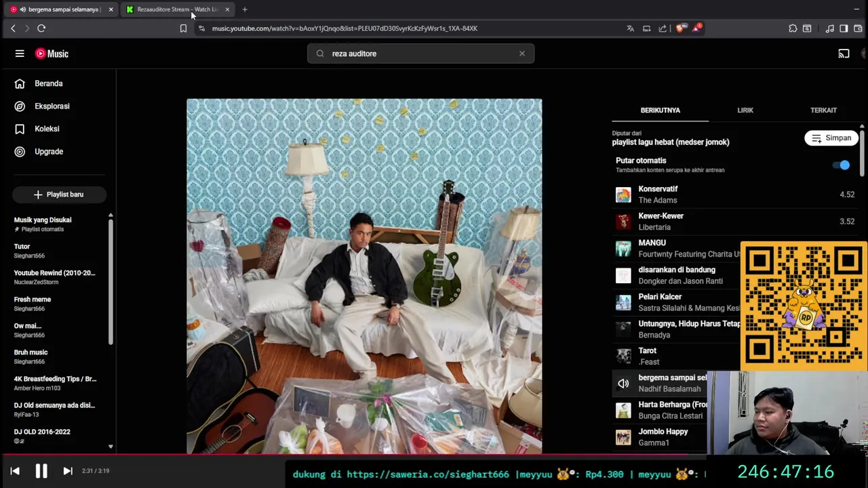Screen dimensions: 868x488
Task: Create a new playlist with Playlist baru
Action: click(58, 195)
